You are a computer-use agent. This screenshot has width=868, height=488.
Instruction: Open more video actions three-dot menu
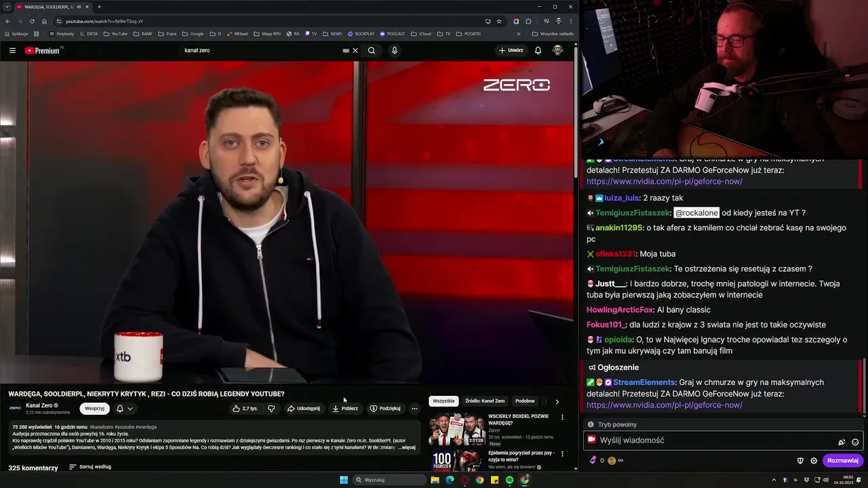coord(414,409)
